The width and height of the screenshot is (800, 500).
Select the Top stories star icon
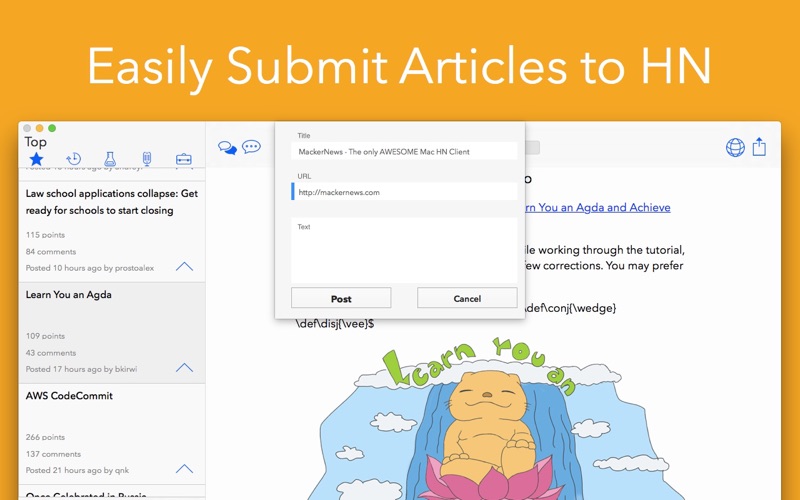tap(36, 159)
